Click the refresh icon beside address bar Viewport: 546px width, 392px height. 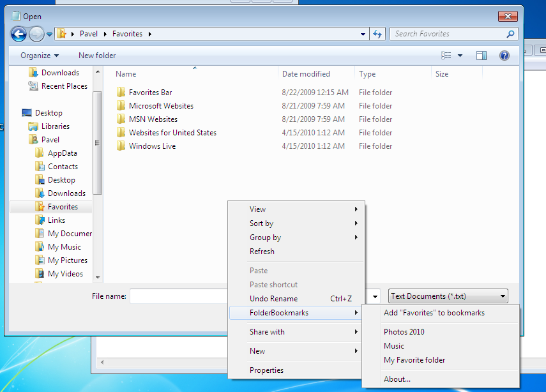point(377,34)
